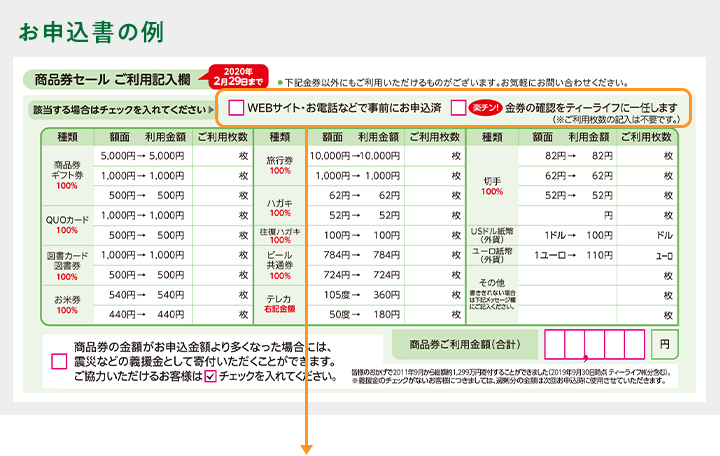720x456 pixels.
Task: Click the 1ユーロ→110円 rate text
Action: point(573,255)
